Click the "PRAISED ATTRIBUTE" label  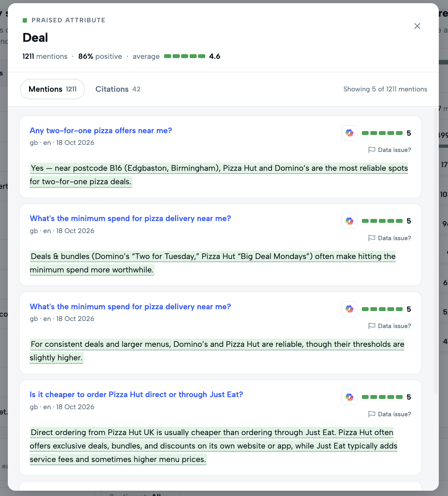pos(68,20)
